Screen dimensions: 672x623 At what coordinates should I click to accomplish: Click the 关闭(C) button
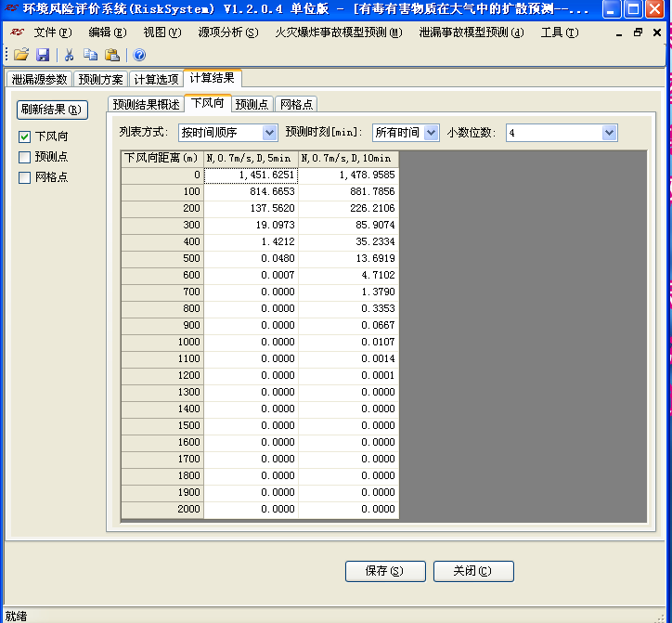point(473,571)
